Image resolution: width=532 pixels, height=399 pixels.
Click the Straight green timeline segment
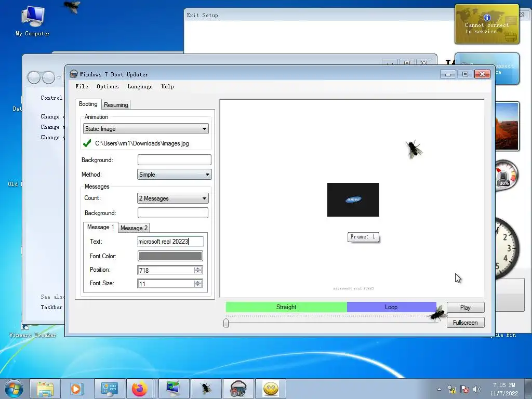[x=286, y=307]
